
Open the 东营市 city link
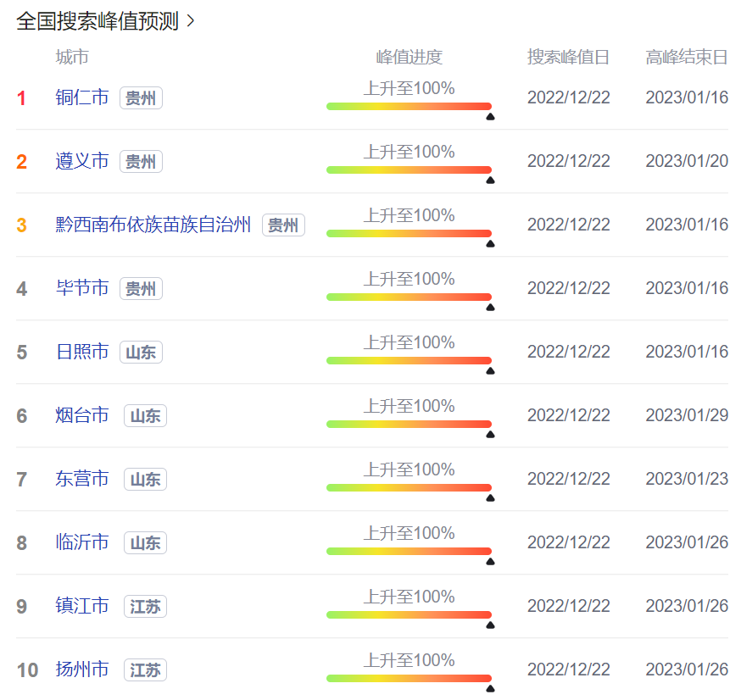tap(82, 479)
